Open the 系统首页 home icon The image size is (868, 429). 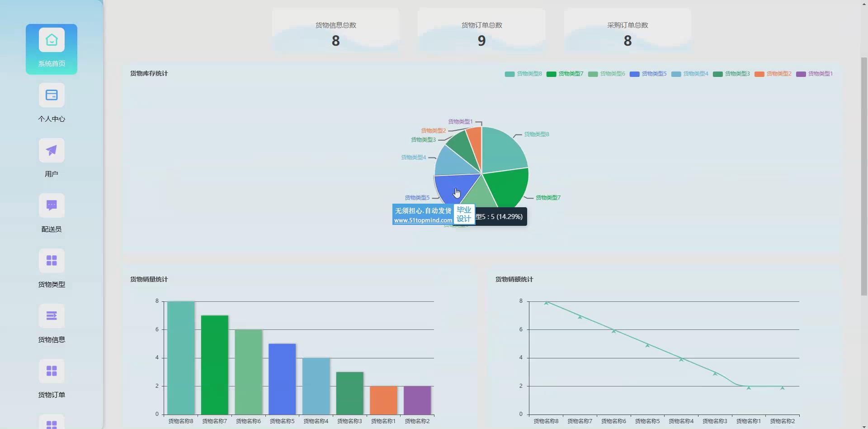click(x=52, y=40)
